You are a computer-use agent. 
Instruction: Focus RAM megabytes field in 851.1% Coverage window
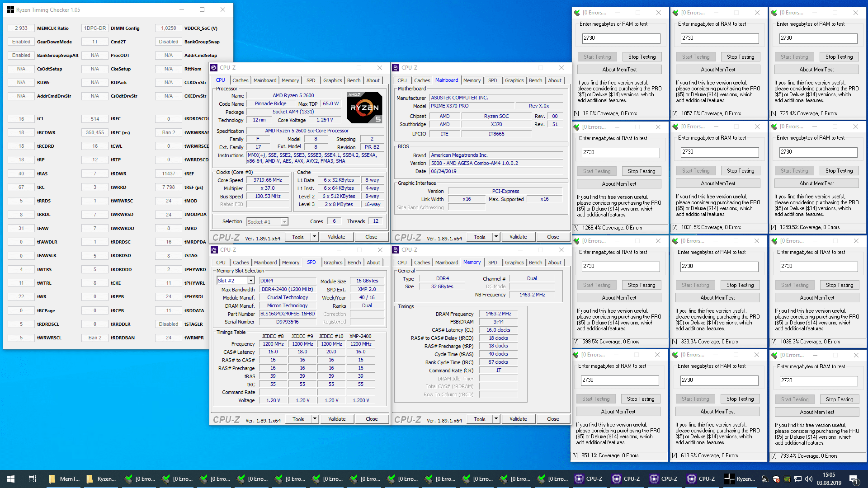tap(620, 380)
